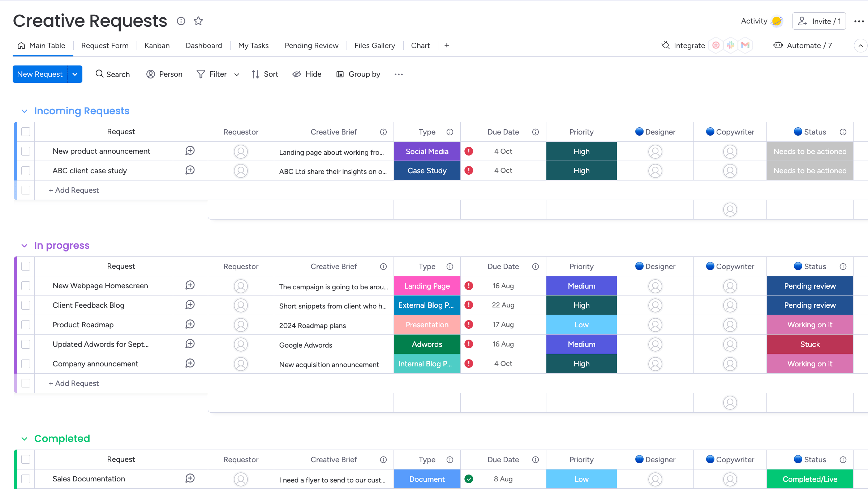
Task: Open Person filter
Action: pos(164,74)
